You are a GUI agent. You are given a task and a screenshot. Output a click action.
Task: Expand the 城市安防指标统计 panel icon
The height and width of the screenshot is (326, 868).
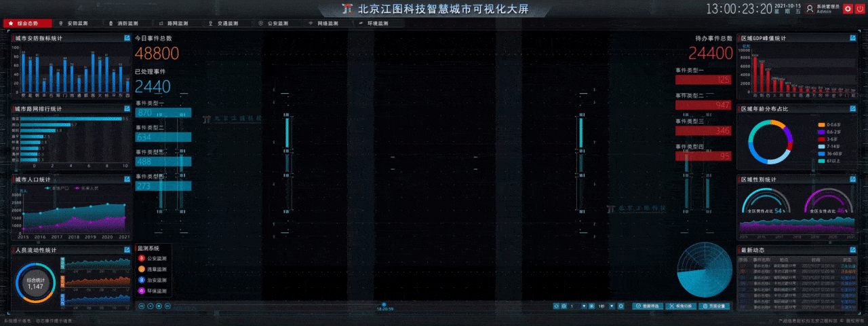(127, 38)
